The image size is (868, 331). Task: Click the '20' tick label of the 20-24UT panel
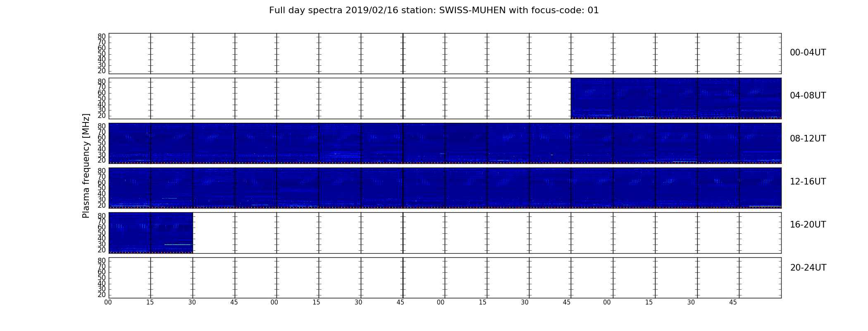102,295
